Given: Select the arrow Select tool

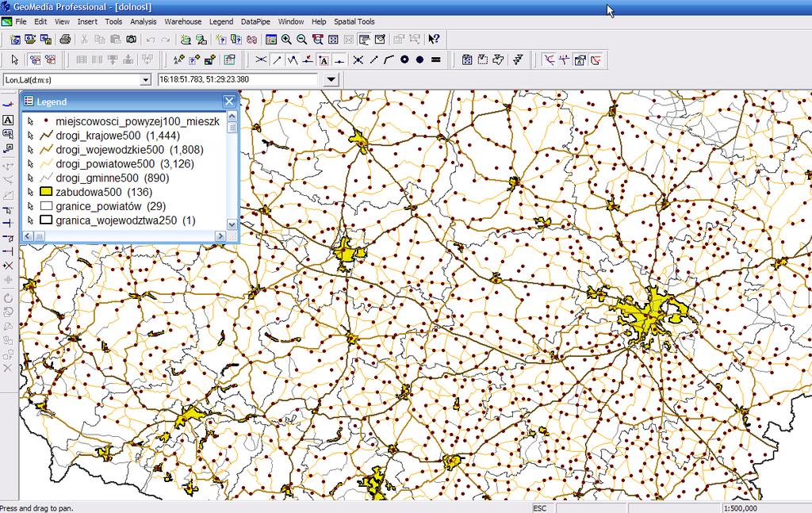Looking at the screenshot, I should [14, 60].
